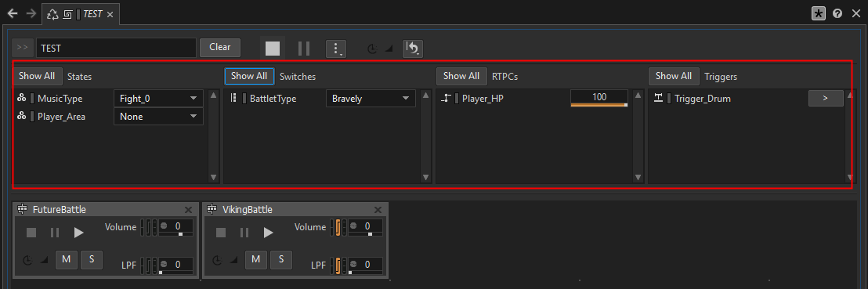
Task: Pause the FutureBattle event
Action: [x=55, y=233]
